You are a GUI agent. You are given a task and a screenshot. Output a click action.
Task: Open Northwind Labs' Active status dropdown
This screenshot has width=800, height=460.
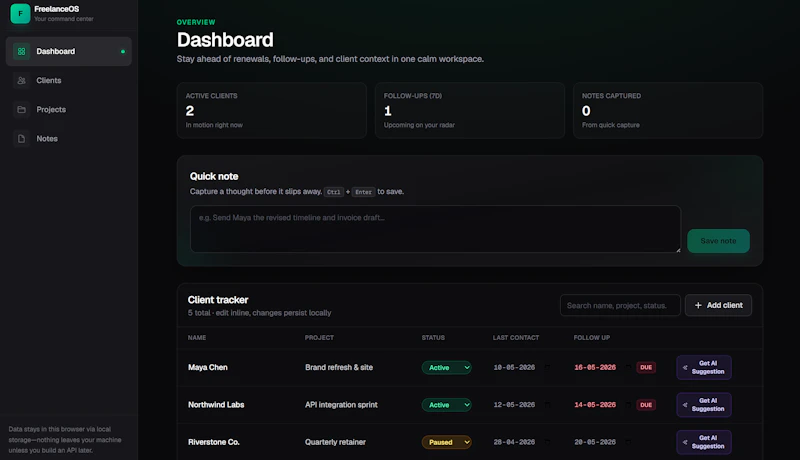pyautogui.click(x=446, y=405)
